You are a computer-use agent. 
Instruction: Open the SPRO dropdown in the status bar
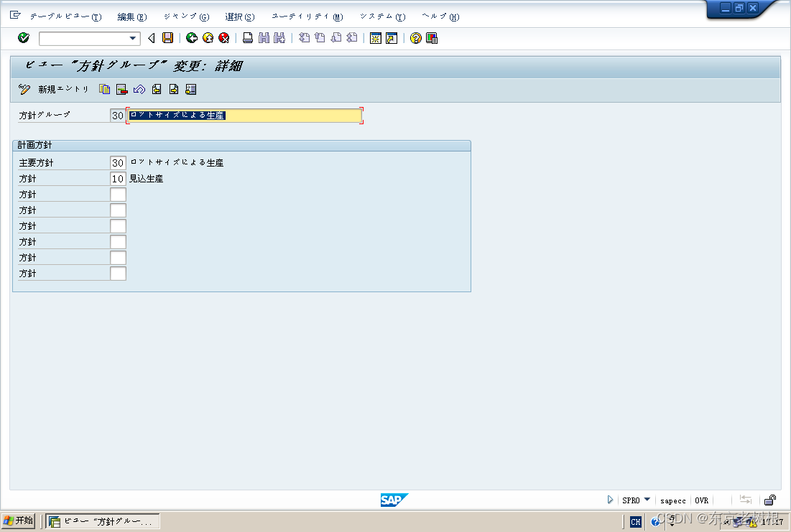coord(646,500)
